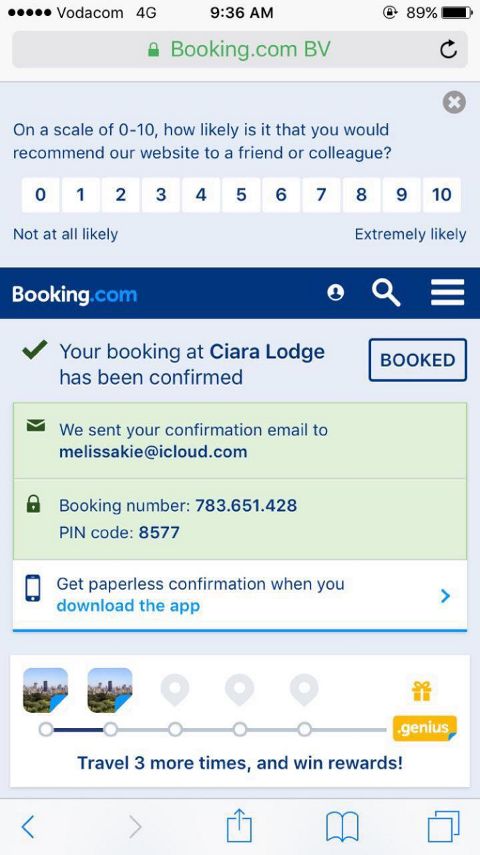Tap the genius rewards badge on progress bar
480x855 pixels.
[x=425, y=728]
